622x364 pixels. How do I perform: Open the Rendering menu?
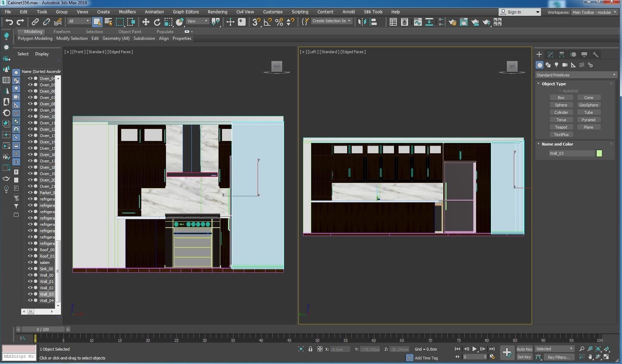[x=217, y=12]
